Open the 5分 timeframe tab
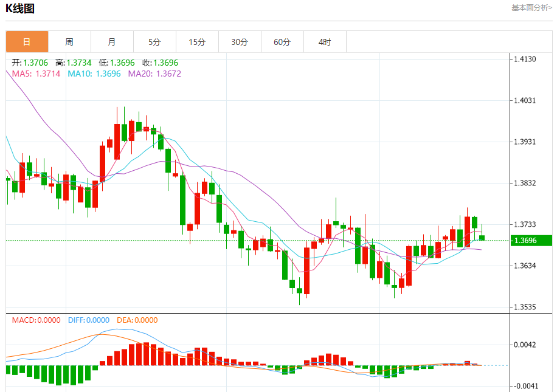Viewport: 557px width, 392px height. pos(154,42)
